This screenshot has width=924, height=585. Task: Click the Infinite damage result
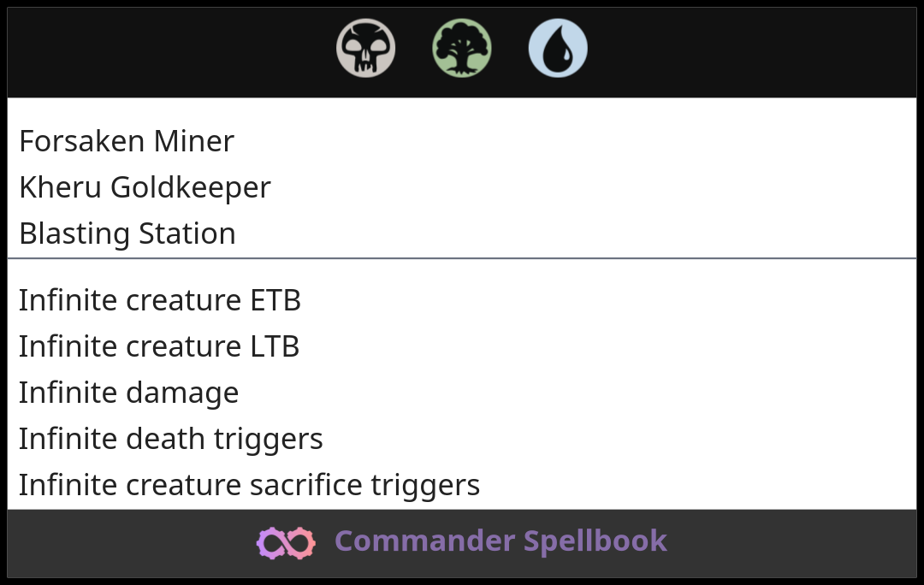pos(128,393)
